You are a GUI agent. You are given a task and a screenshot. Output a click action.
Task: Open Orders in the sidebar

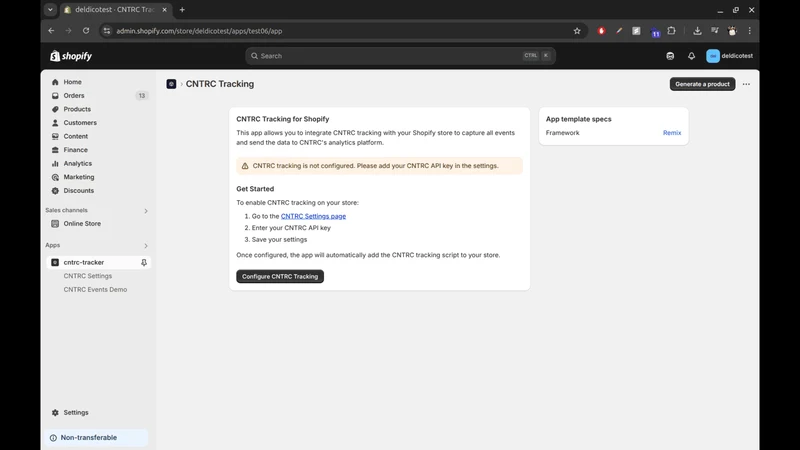tap(74, 95)
